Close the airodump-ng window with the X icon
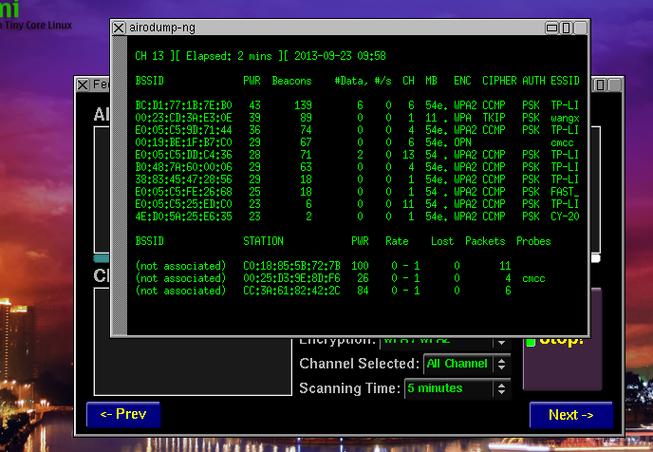The image size is (653, 452). [x=119, y=28]
